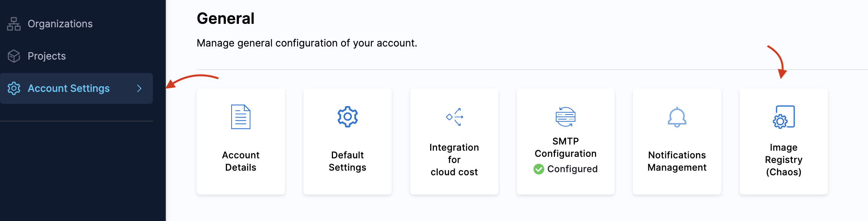Select the Integration for cloud cost text

click(x=454, y=160)
